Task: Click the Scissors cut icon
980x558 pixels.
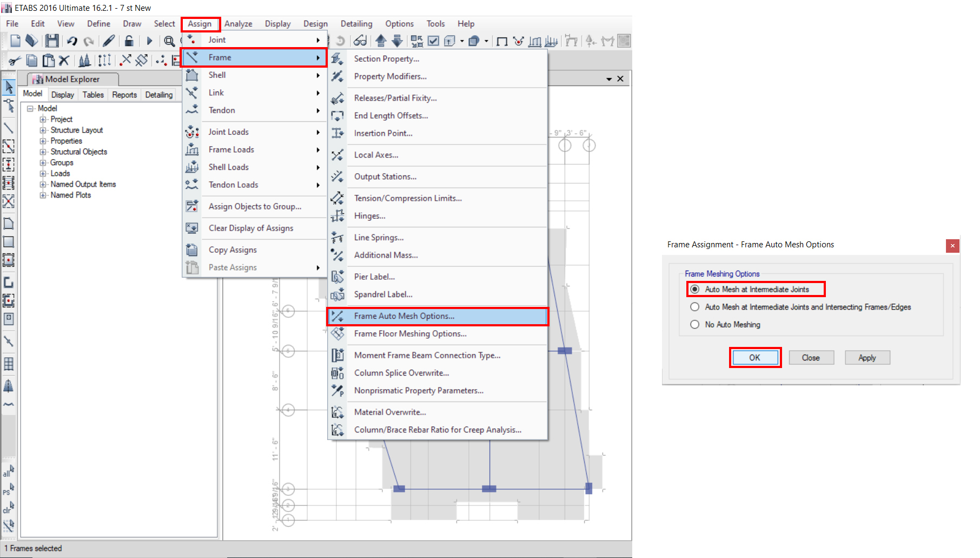Action: click(15, 60)
